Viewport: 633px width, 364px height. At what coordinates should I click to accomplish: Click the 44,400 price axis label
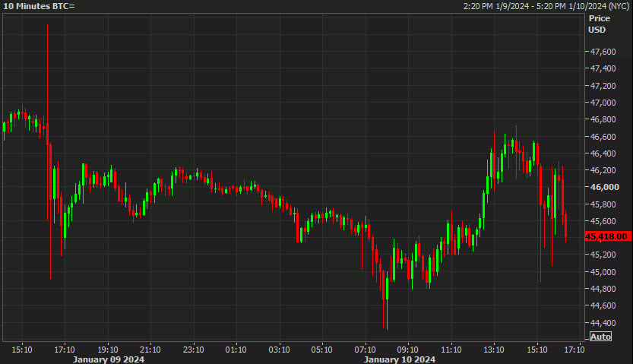(603, 323)
